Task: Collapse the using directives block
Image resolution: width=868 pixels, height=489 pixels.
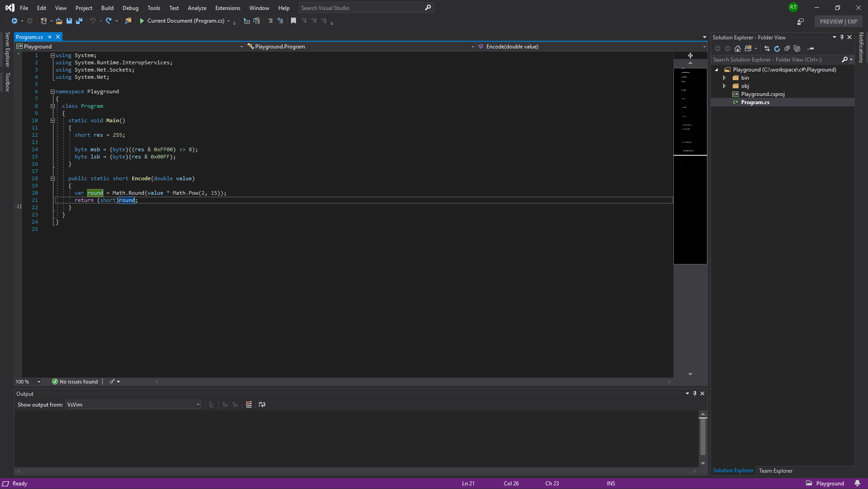Action: click(x=52, y=55)
